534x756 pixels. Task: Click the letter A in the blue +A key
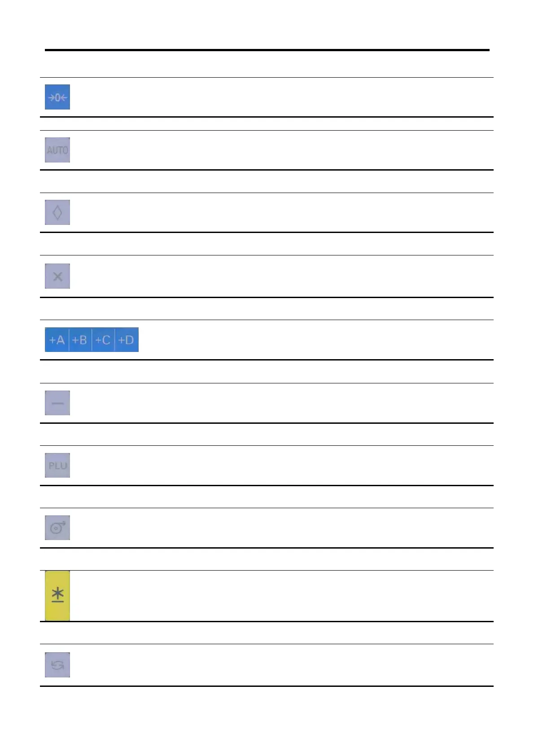(x=60, y=340)
